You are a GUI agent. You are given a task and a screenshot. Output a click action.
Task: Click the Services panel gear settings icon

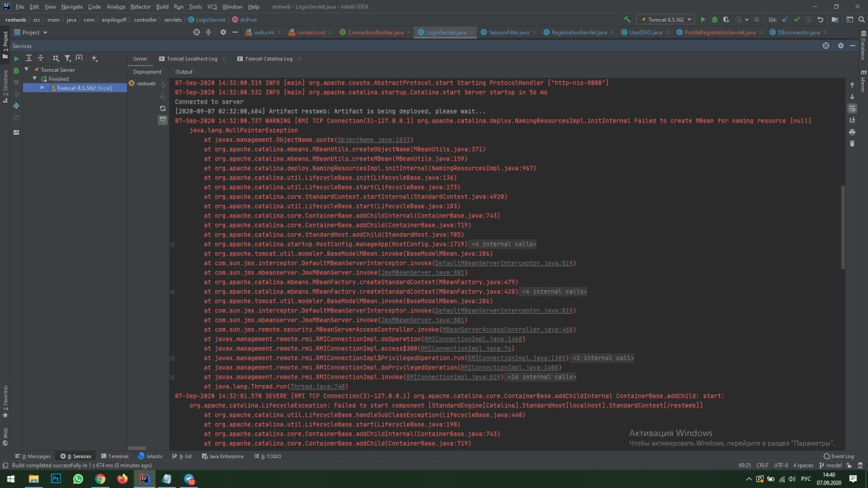pos(841,45)
